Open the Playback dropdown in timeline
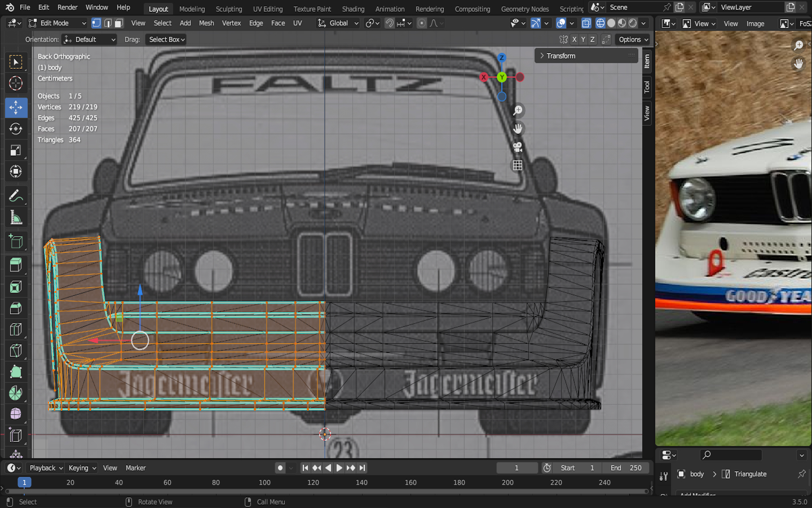 46,468
